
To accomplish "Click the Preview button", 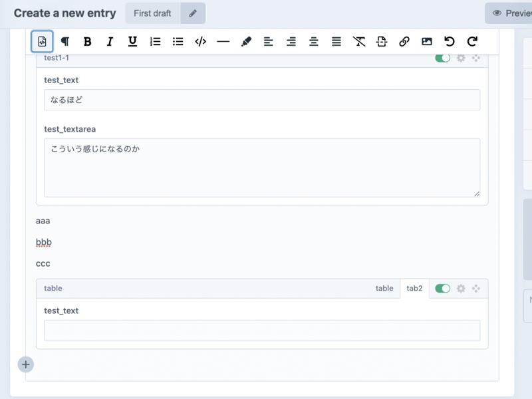I will (x=510, y=13).
